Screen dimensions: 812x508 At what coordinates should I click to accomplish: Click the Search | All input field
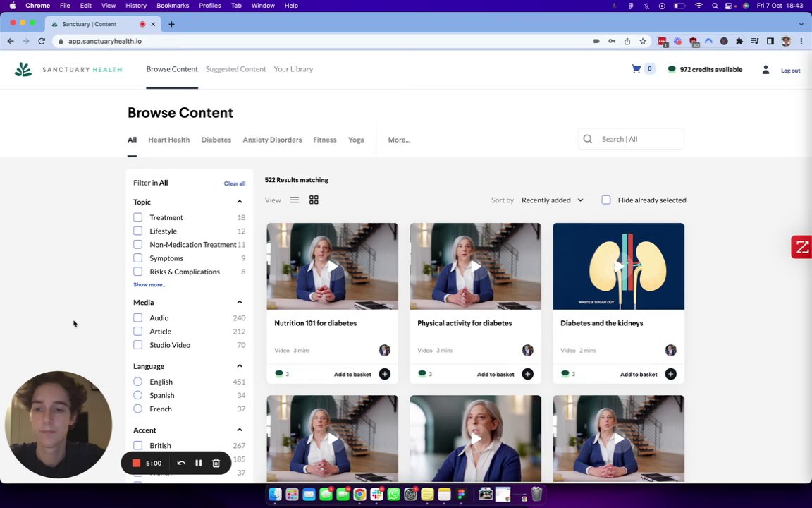click(x=631, y=139)
